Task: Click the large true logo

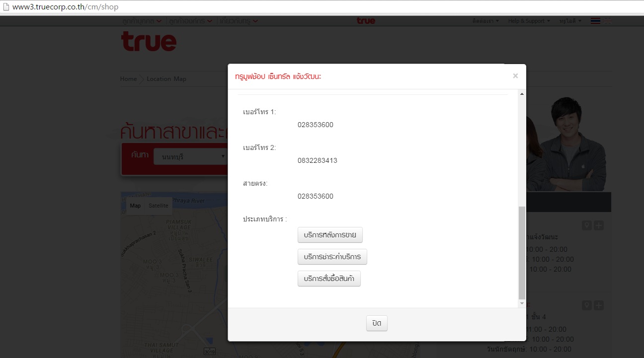Action: [x=149, y=41]
